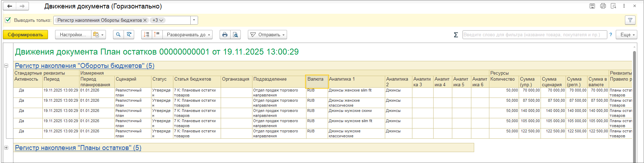Image resolution: width=644 pixels, height=163 pixels.
Task: Click the back navigation arrow
Action: pyautogui.click(x=10, y=6)
